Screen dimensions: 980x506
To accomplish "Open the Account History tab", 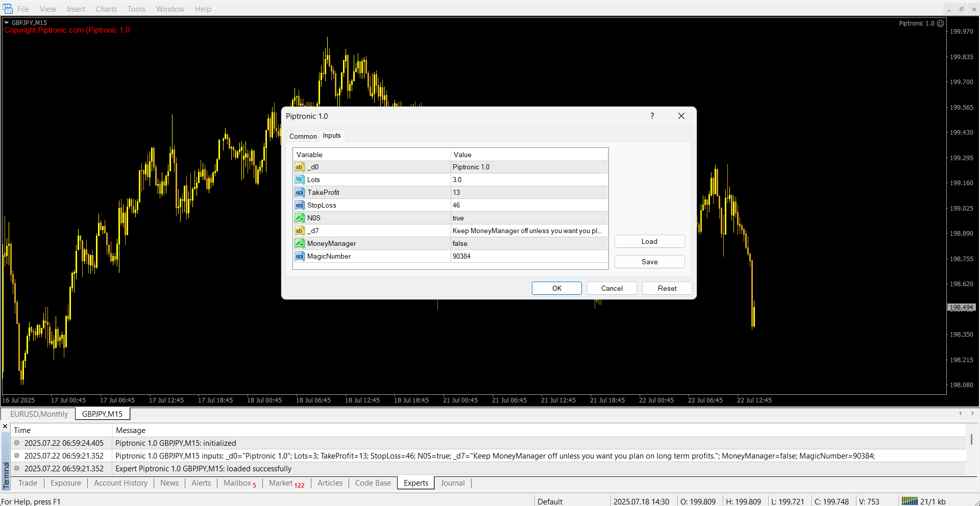I will [x=120, y=483].
